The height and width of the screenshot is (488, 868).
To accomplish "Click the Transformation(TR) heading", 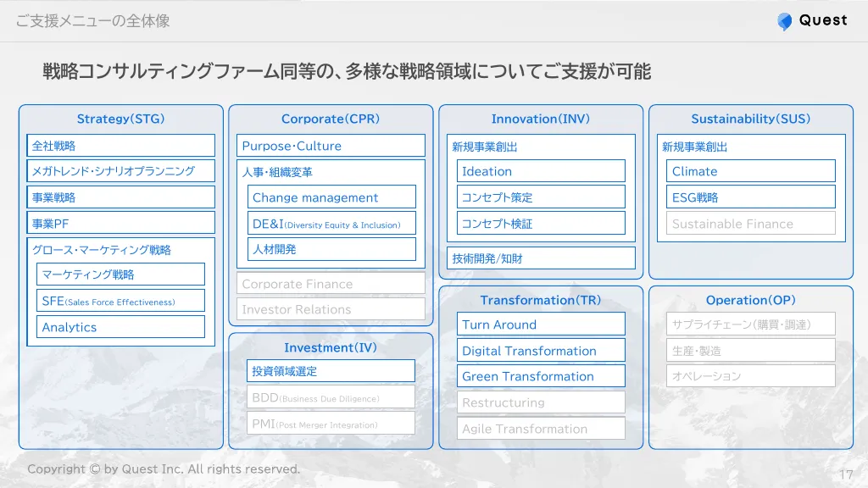I will click(541, 300).
